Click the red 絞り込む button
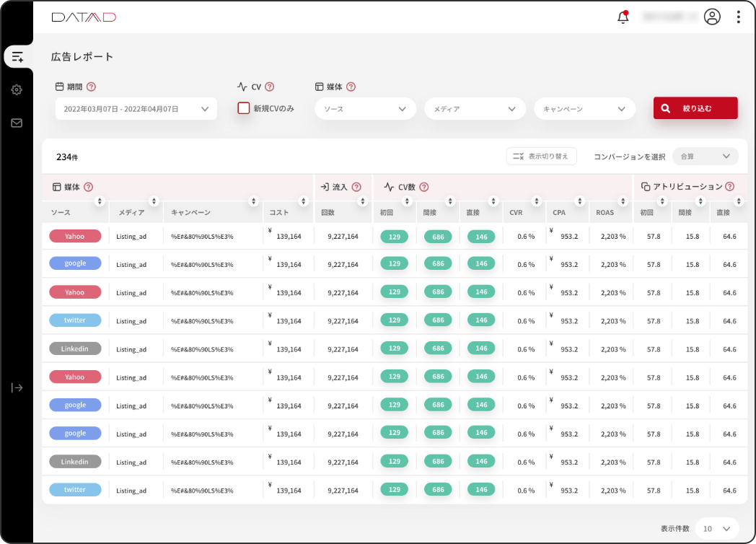This screenshot has height=544, width=756. coord(695,108)
